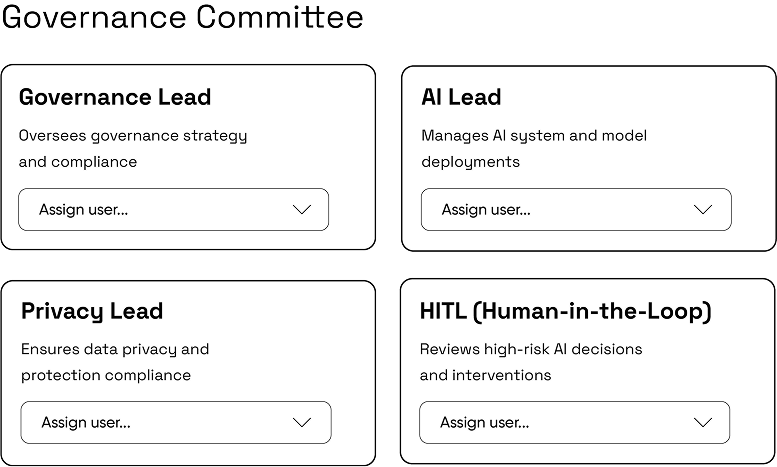This screenshot has width=777, height=467.
Task: Click "deployments" text in AI Lead card
Action: tap(470, 161)
